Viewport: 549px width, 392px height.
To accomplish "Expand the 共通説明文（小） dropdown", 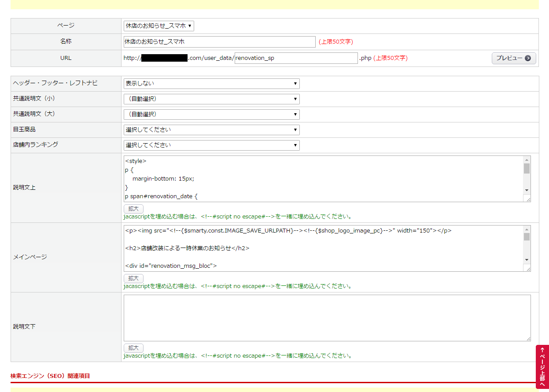I will (211, 99).
